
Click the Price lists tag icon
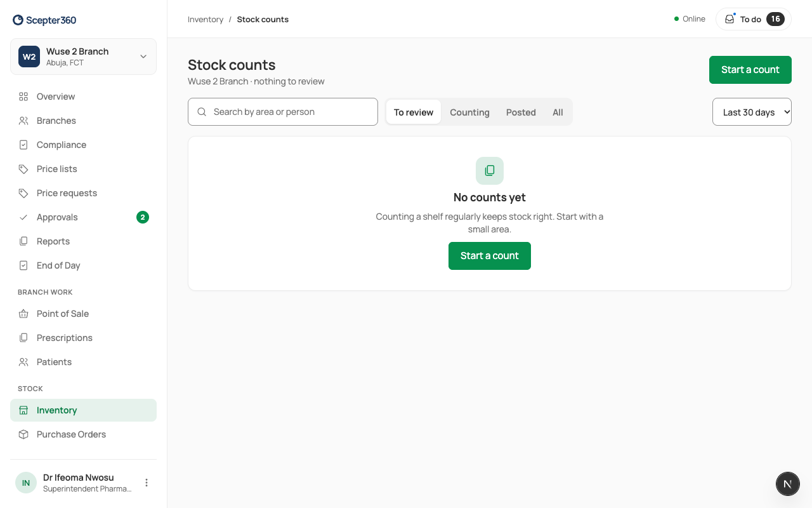coord(23,169)
